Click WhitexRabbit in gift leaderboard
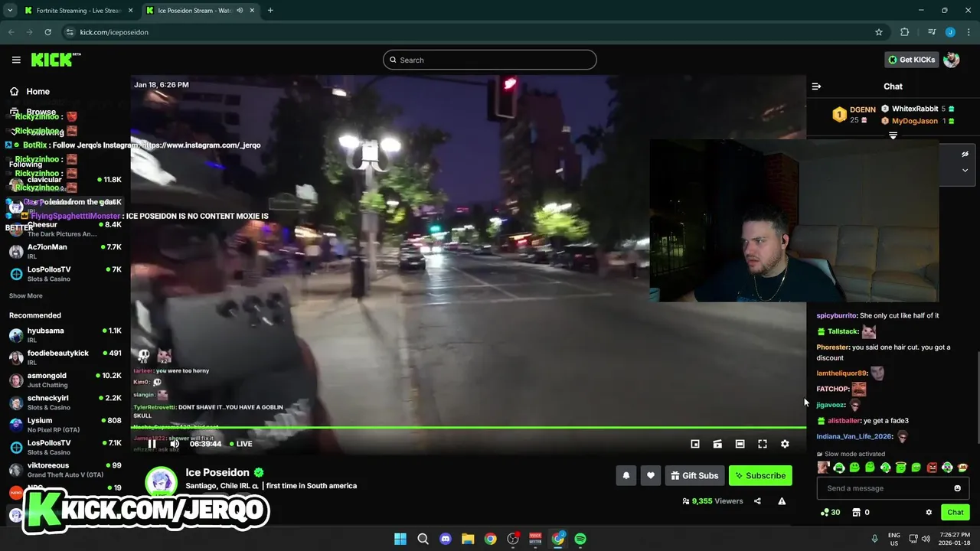 click(x=914, y=109)
